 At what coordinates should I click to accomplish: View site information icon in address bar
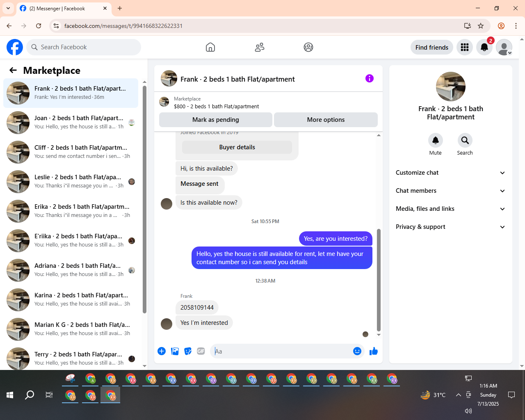57,26
